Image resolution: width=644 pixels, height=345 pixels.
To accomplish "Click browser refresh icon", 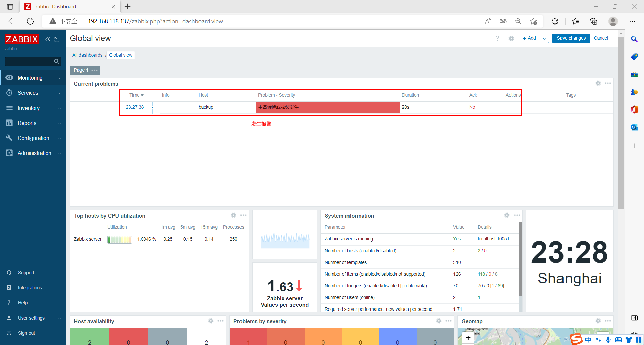I will (30, 21).
